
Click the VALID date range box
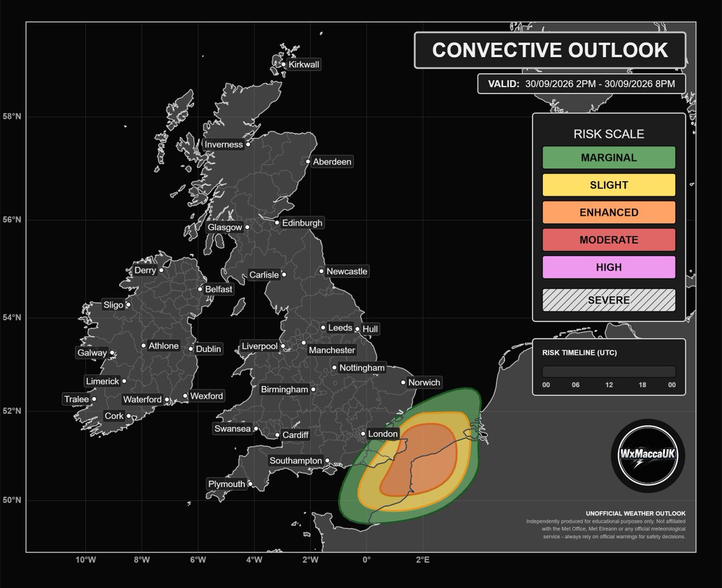(582, 84)
